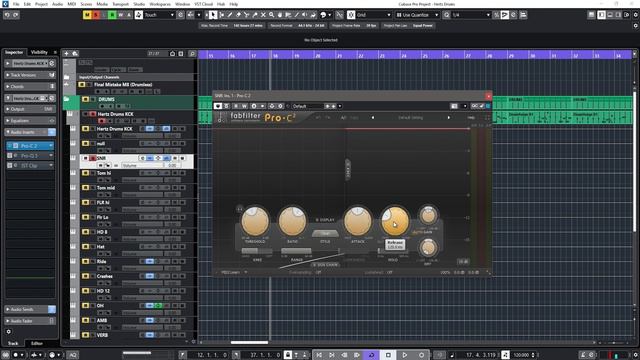Click the Stop button in transport
Image resolution: width=640 pixels, height=360 pixels.
click(x=388, y=355)
